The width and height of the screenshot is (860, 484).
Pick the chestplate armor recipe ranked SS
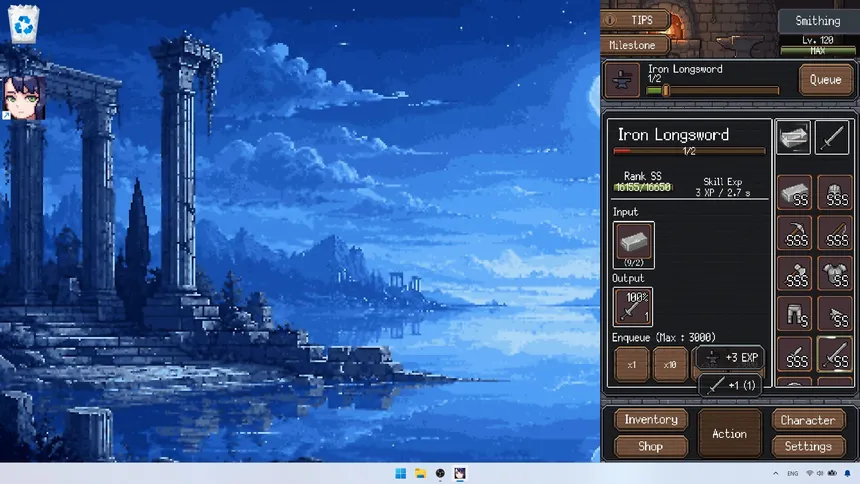pyautogui.click(x=835, y=273)
